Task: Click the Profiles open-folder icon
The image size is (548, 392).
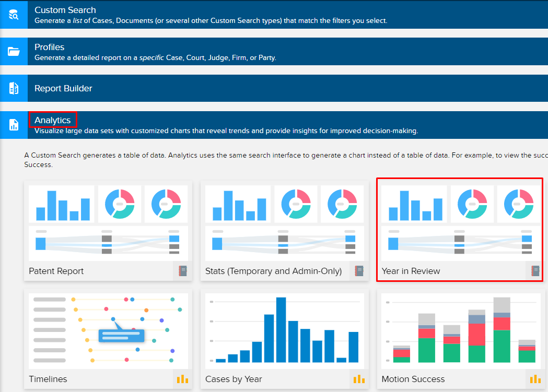Action: (14, 51)
